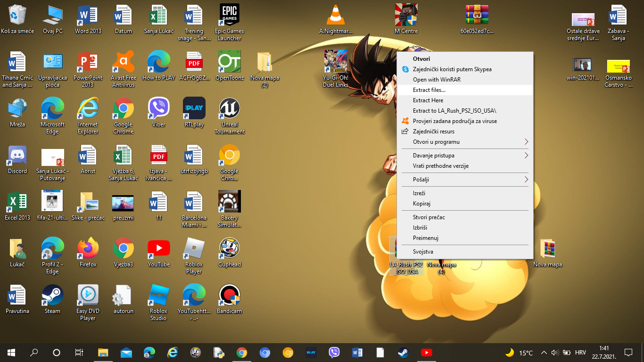Select the M Centre desktop icon
The width and height of the screenshot is (644, 362).
pyautogui.click(x=406, y=20)
